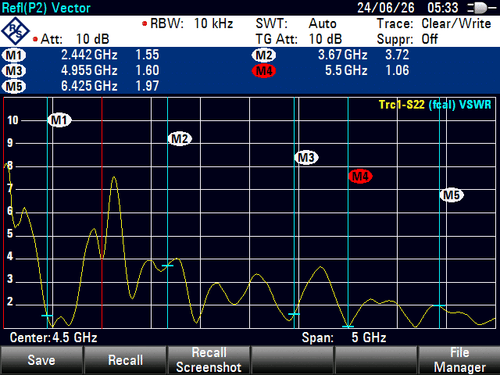Screen dimensions: 500x375
Task: Click the M5 VSWR value 1.97
Action: [147, 86]
